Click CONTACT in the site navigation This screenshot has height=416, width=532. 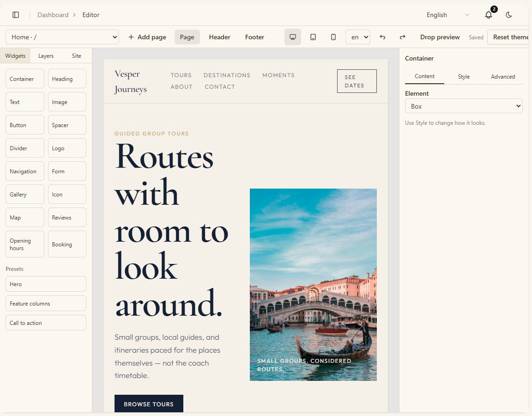click(219, 86)
